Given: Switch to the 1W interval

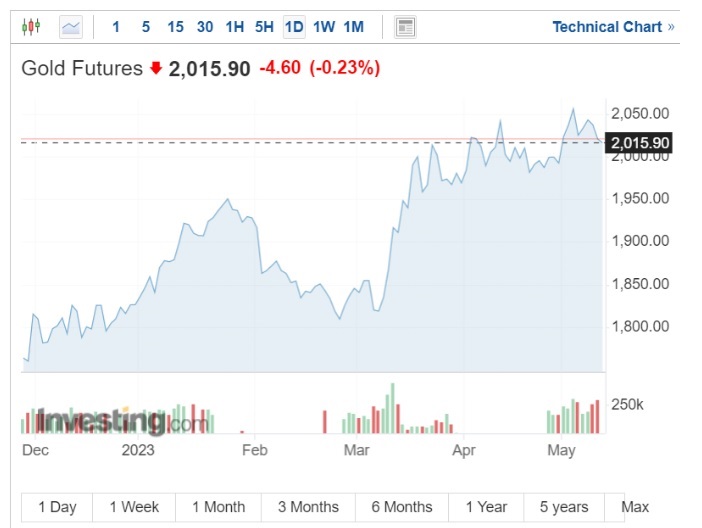Looking at the screenshot, I should pos(323,27).
